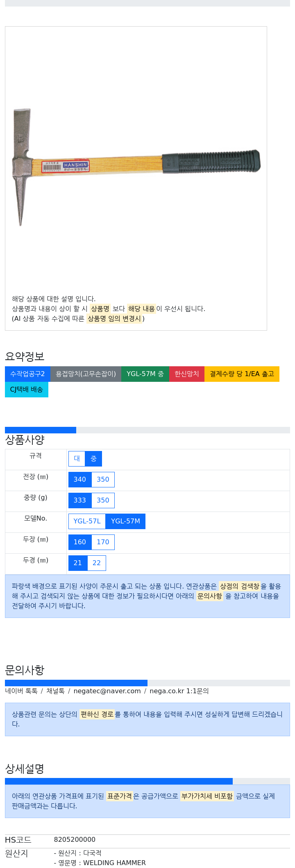
Task: Select head diameter 21
Action: click(78, 563)
